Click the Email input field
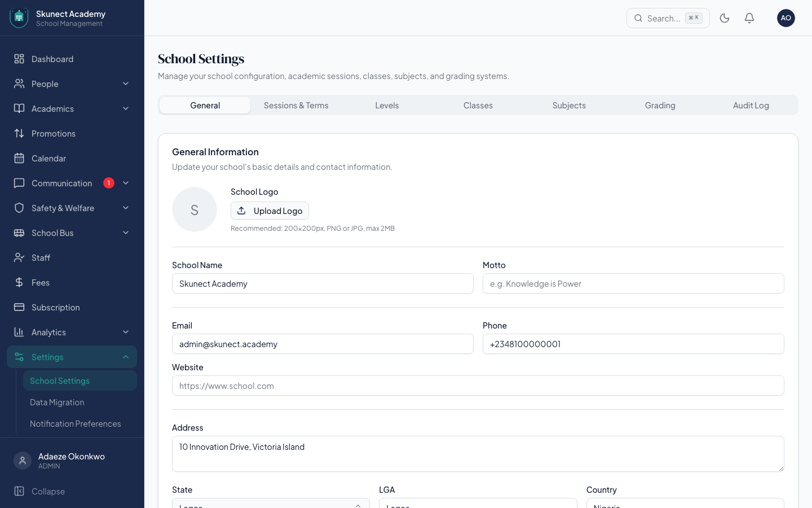Screen dimensions: 812x508 pos(323,344)
